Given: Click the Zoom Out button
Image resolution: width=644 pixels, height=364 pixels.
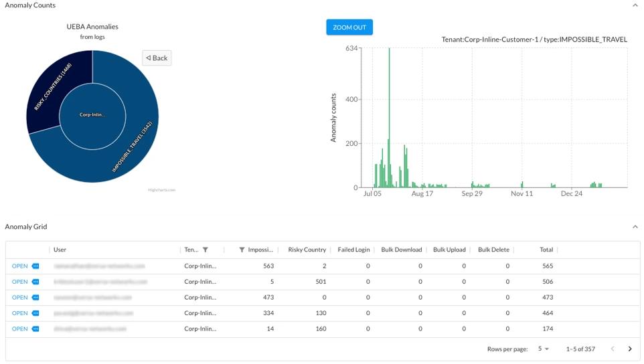Looking at the screenshot, I should tap(349, 27).
